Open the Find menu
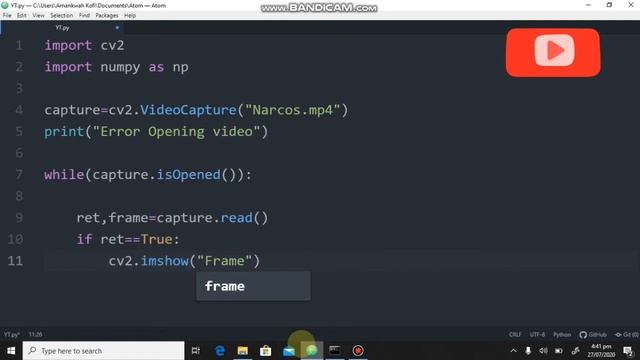The width and height of the screenshot is (640, 360). (x=84, y=16)
